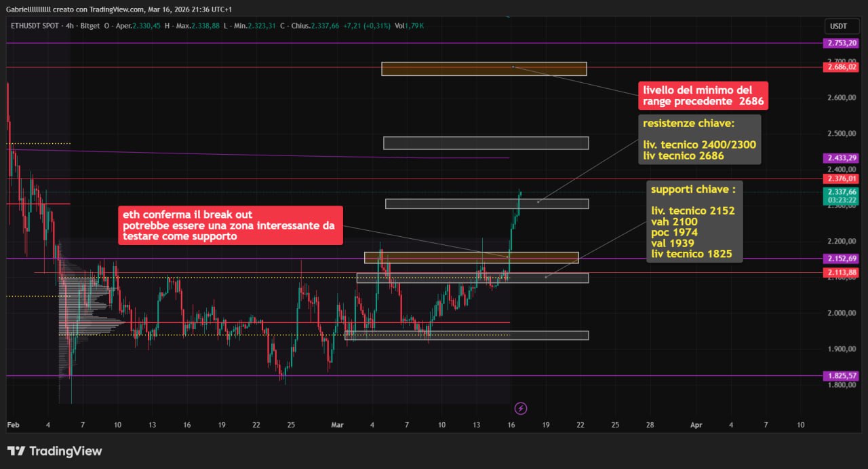The image size is (868, 469).
Task: Click the 2.200,00 price axis value
Action: (841, 241)
